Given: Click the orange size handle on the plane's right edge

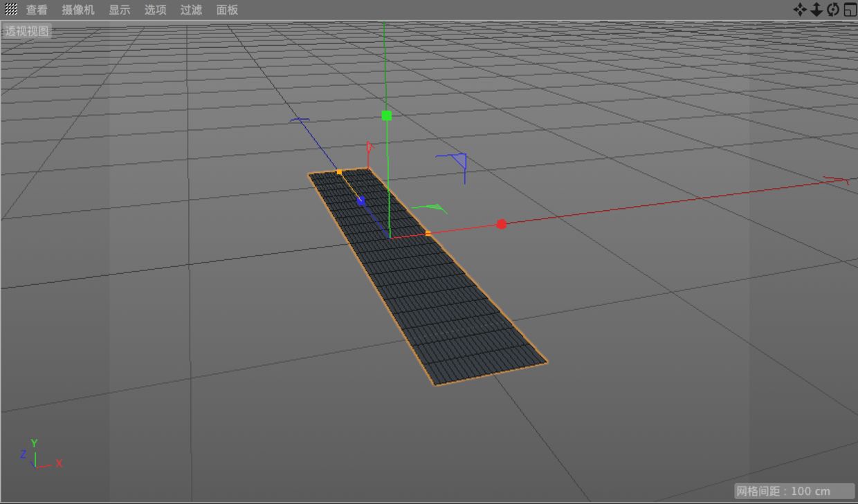Looking at the screenshot, I should click(x=428, y=234).
